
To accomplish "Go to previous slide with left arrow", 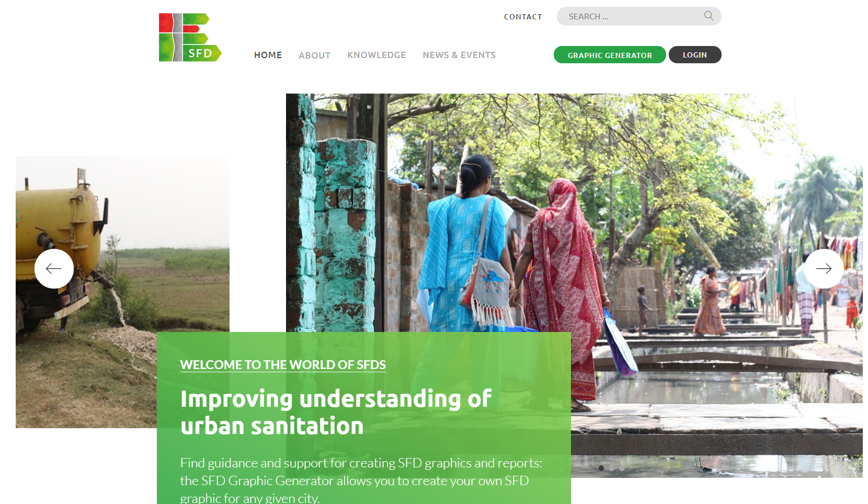I will click(54, 269).
